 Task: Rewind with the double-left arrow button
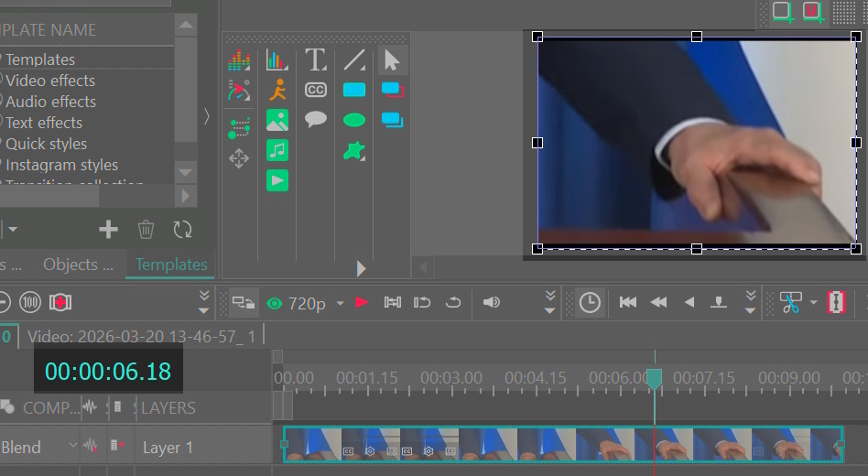pos(658,302)
